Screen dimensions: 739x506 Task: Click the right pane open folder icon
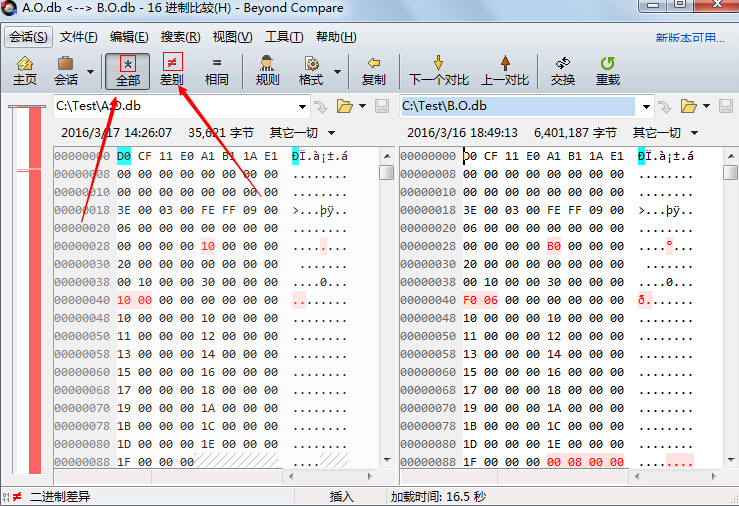(689, 106)
